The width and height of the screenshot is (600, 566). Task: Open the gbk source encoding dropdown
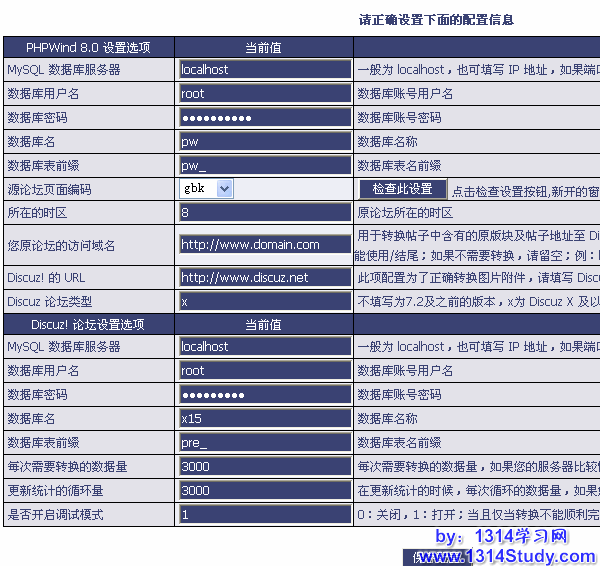click(207, 189)
